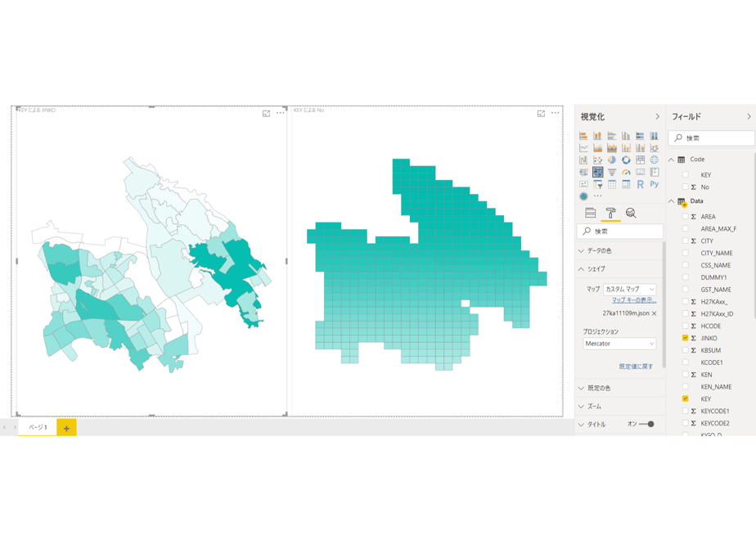Image resolution: width=756 pixels, height=540 pixels.
Task: Select the 100% stacked bar chart visual
Action: 641,136
